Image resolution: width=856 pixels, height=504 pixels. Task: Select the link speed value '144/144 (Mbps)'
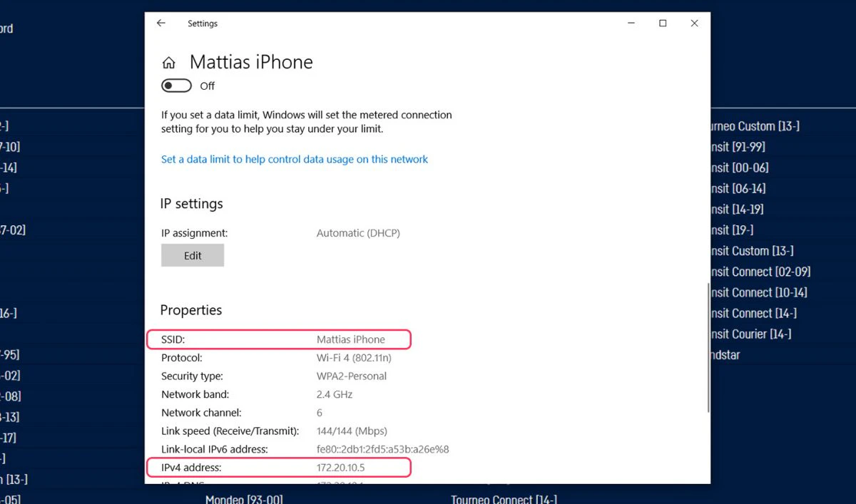click(352, 431)
